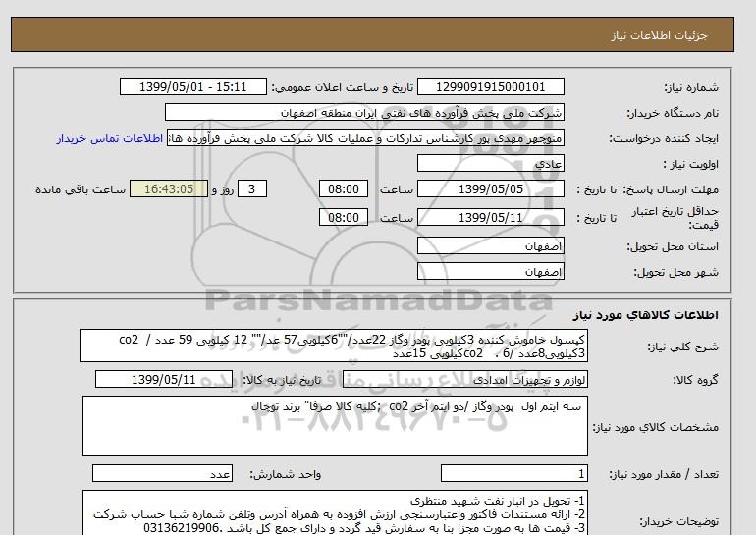The width and height of the screenshot is (756, 535).
Task: Select the price validity date 1399/05/11
Action: (x=490, y=217)
